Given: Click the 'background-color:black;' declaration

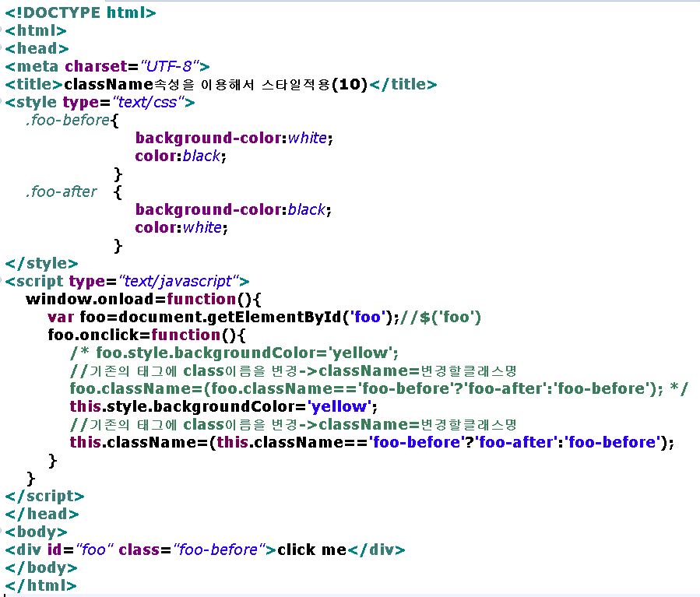Looking at the screenshot, I should click(x=233, y=209).
